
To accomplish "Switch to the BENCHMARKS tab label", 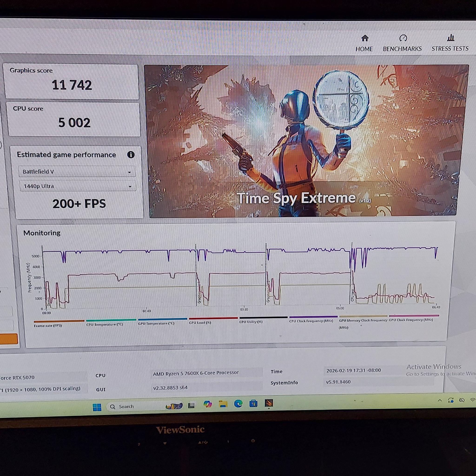I will pyautogui.click(x=402, y=49).
